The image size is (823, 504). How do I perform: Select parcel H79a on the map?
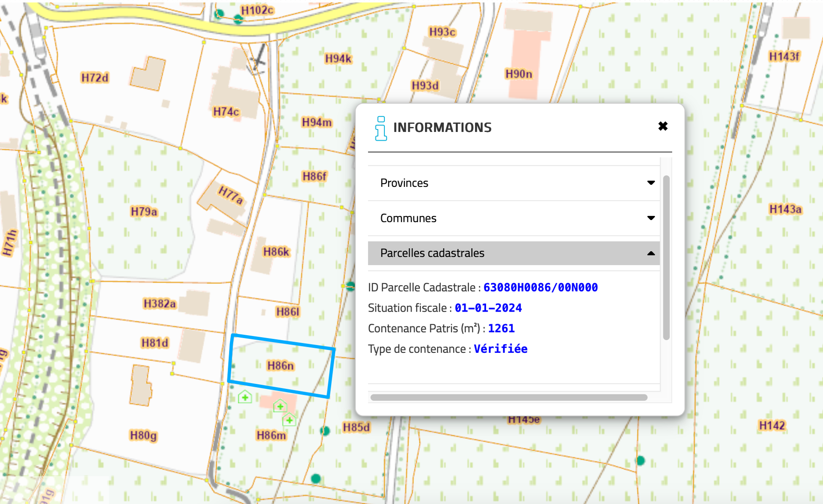point(144,212)
